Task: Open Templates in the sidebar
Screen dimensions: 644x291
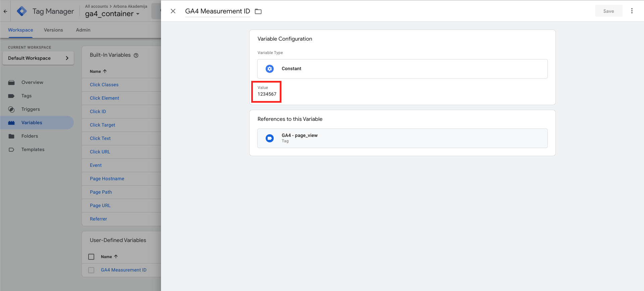Action: coord(33,149)
